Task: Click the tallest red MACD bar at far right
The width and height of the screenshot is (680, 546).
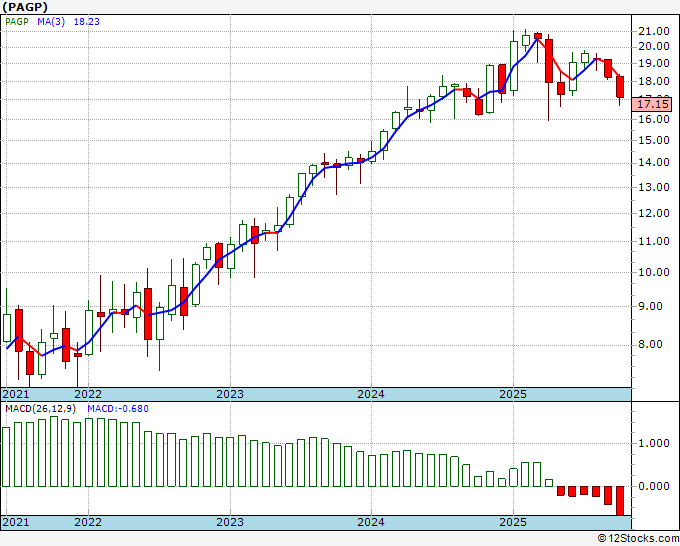Action: (x=620, y=501)
